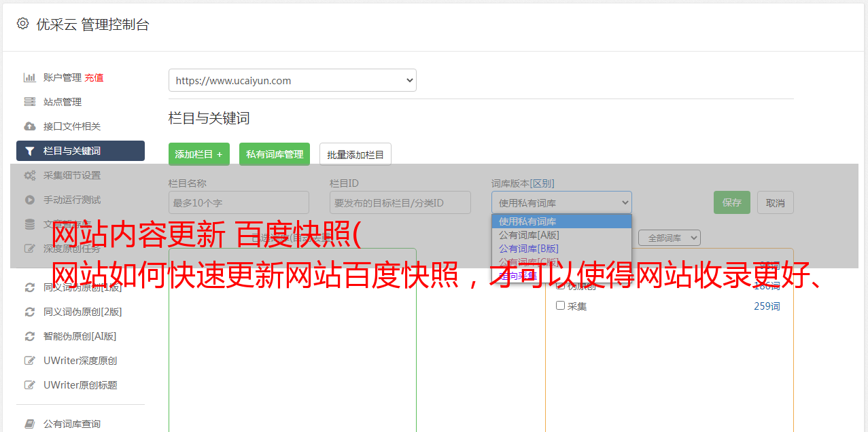This screenshot has height=432, width=868.
Task: Open 账户管理 in the sidebar
Action: tap(63, 77)
